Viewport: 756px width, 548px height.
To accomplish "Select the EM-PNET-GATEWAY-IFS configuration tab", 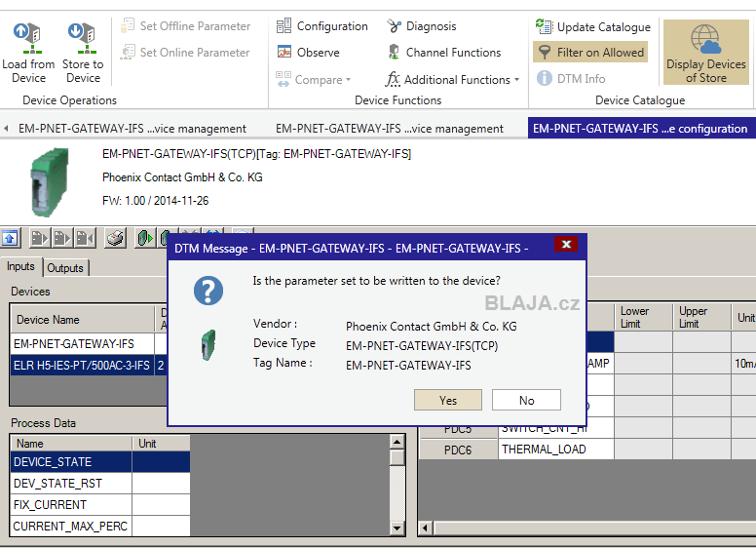I will coord(640,129).
